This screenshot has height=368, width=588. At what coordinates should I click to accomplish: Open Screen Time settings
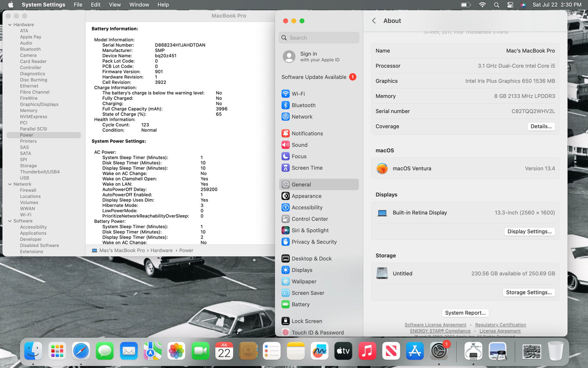pos(306,168)
